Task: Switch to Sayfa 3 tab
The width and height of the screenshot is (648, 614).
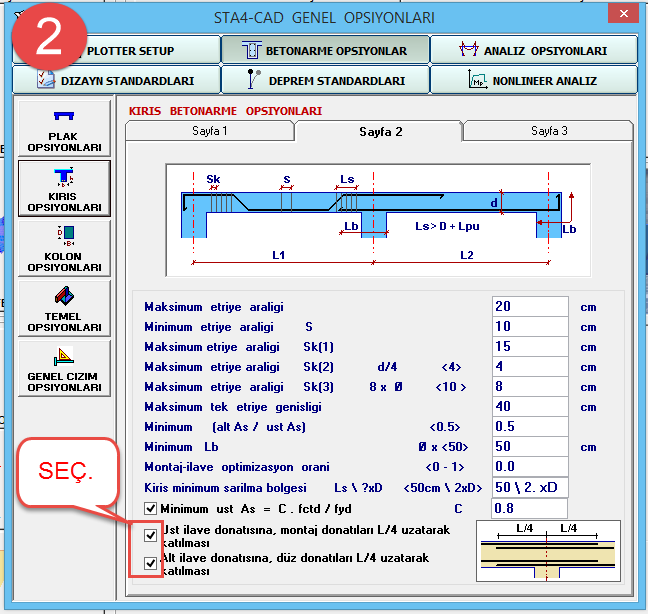Action: pyautogui.click(x=548, y=131)
